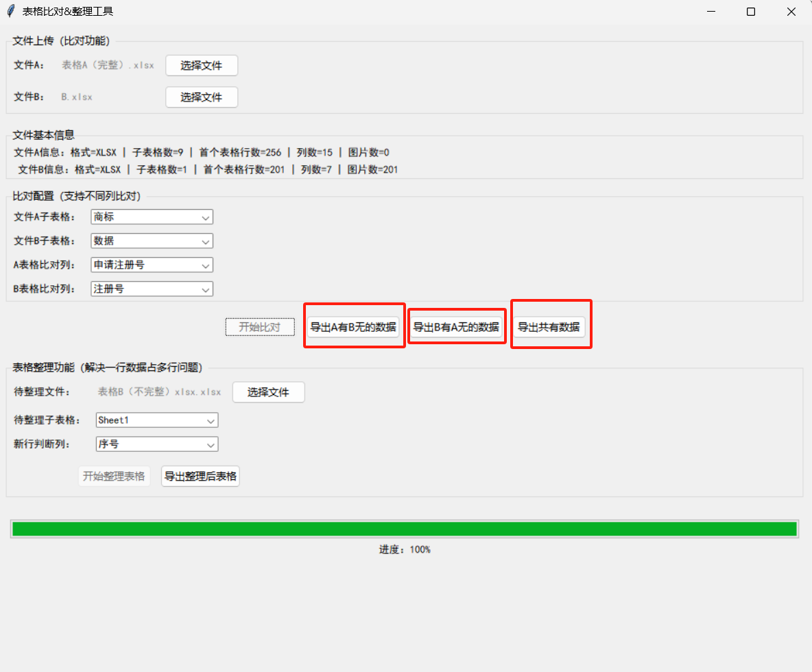The image size is (812, 672).
Task: Click 导出整理后表格 button
Action: [200, 477]
